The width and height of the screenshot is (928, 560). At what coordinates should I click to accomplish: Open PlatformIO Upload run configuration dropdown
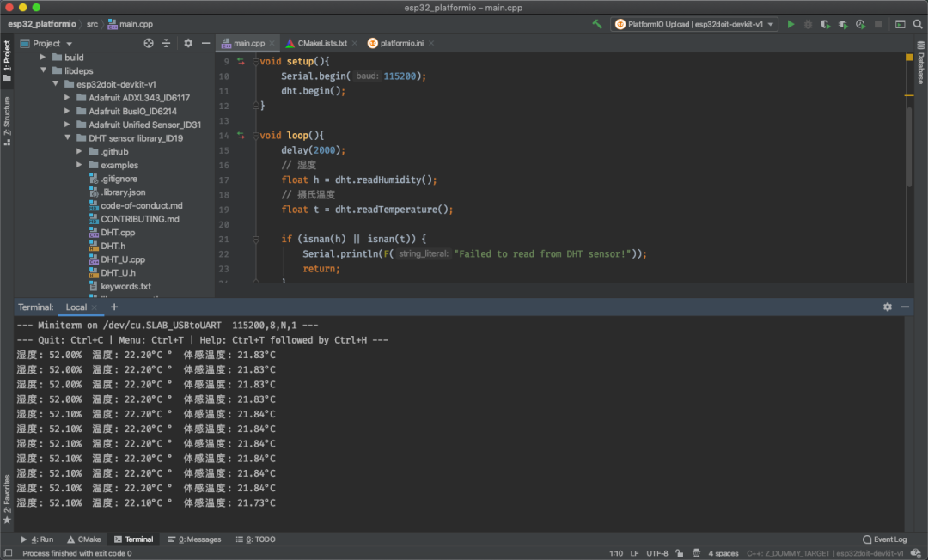click(x=694, y=25)
